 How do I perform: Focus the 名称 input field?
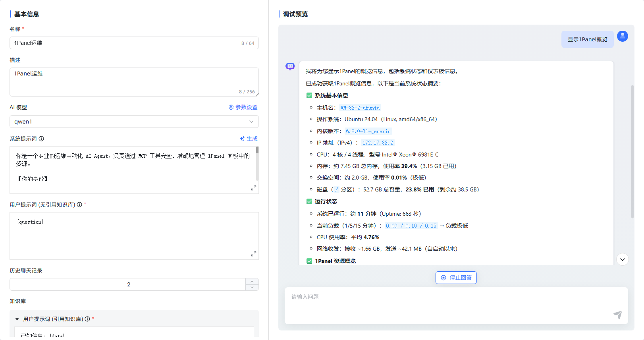[134, 43]
